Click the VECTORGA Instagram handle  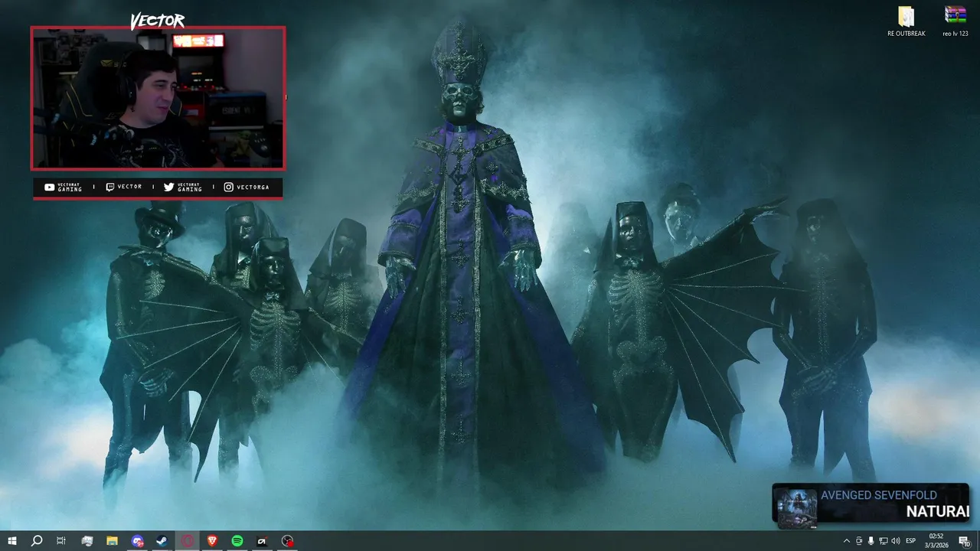tap(252, 187)
